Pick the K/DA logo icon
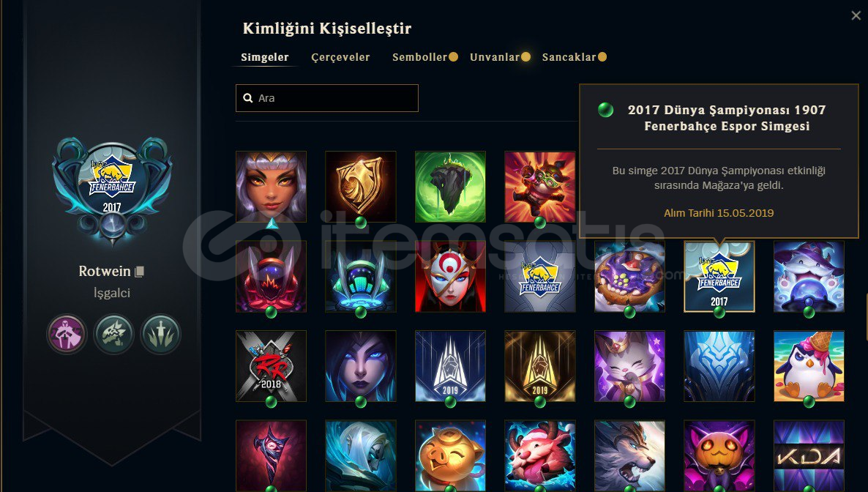The image size is (868, 492). (x=809, y=455)
